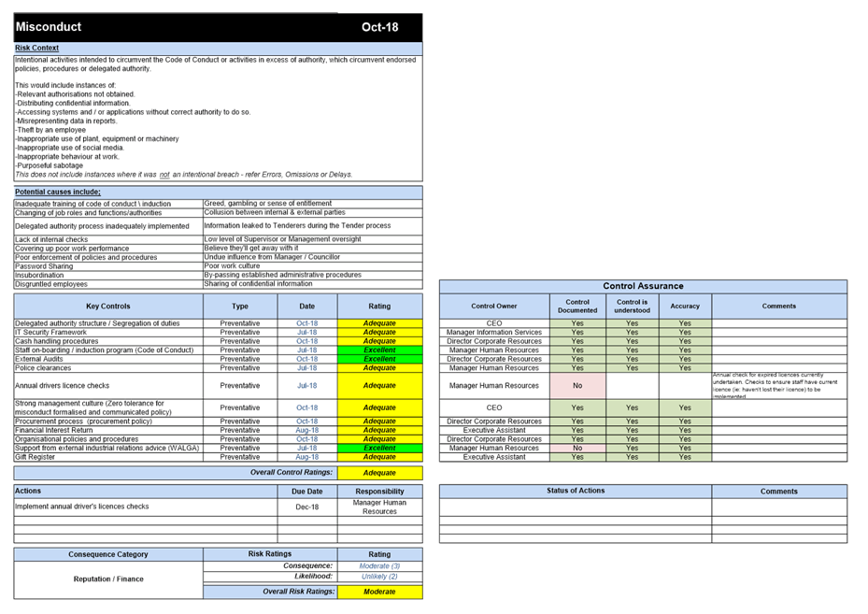Select the "Aug-18" date for Financial Interest Return
868x614 pixels.
coord(307,430)
